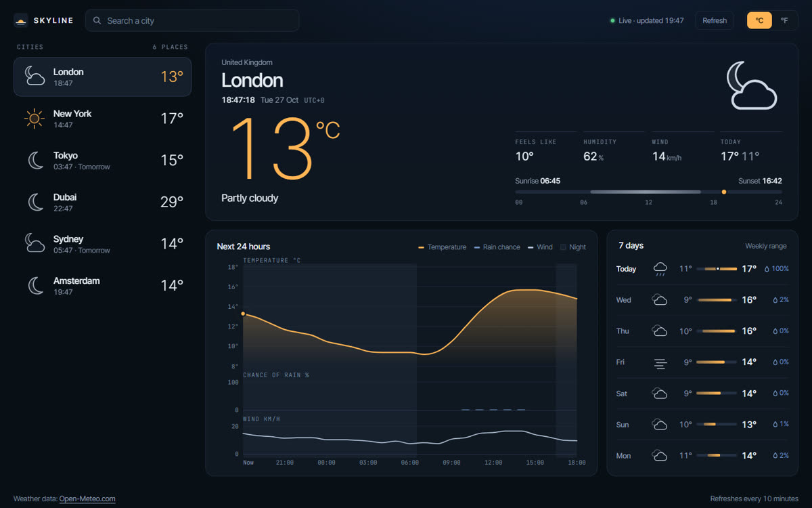Image resolution: width=812 pixels, height=508 pixels.
Task: Click Sunday's temperature range bar
Action: (717, 425)
